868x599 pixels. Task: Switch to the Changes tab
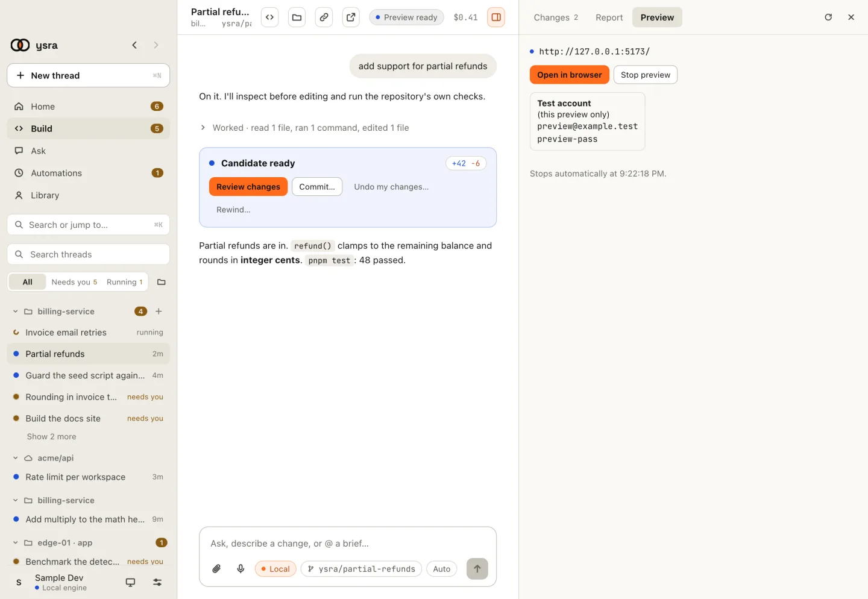pos(556,17)
